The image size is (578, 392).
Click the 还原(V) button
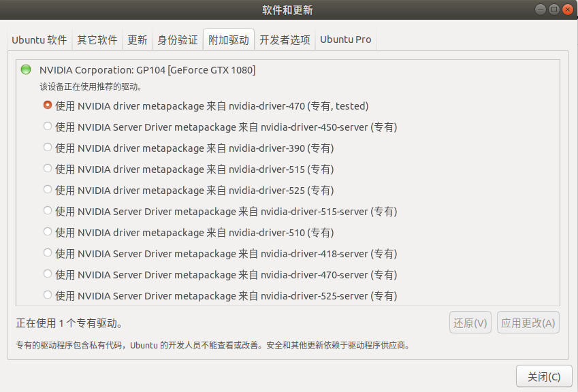470,323
